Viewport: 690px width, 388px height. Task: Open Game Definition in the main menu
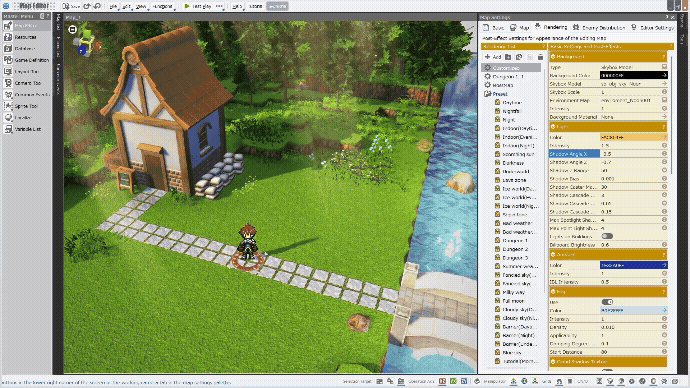click(26, 60)
